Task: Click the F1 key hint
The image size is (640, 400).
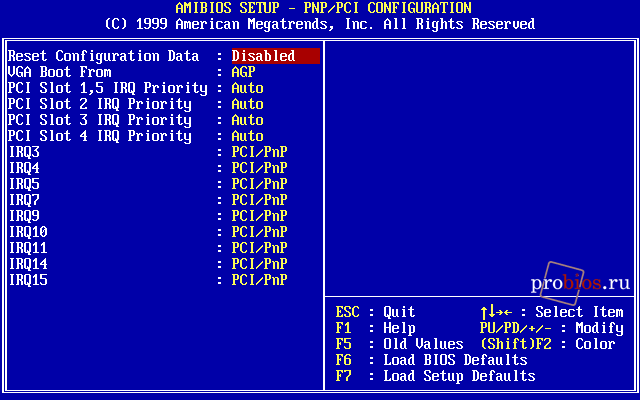Action: (x=343, y=328)
